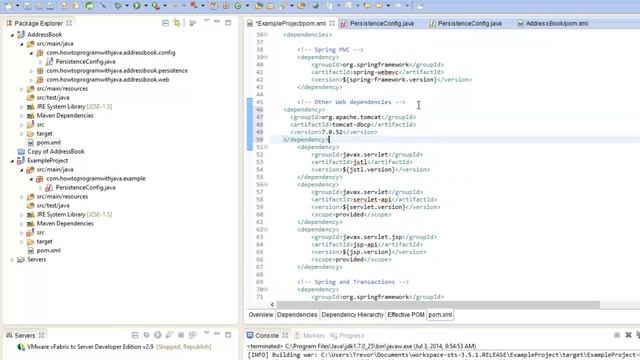Image resolution: width=640 pixels, height=360 pixels.
Task: Open the Run button's dropdown arrow
Action: 146,6
